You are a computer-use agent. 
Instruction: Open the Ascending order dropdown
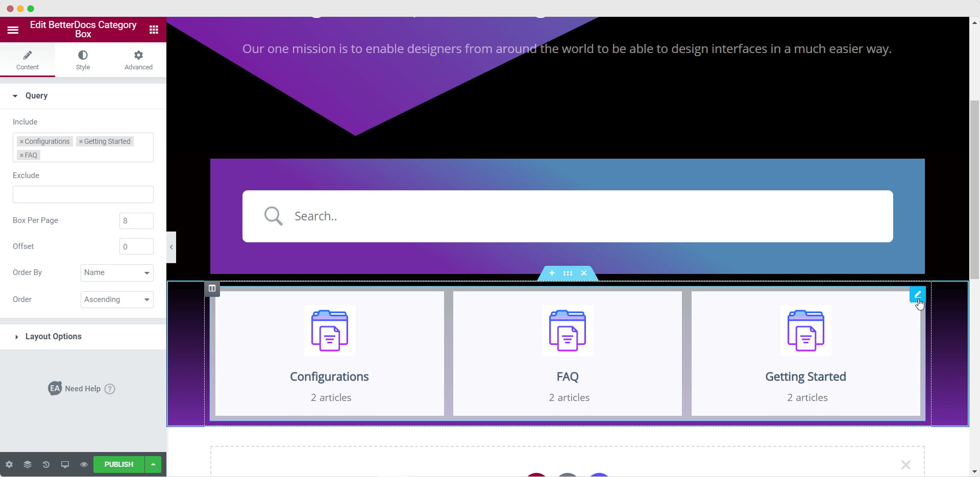coord(116,299)
